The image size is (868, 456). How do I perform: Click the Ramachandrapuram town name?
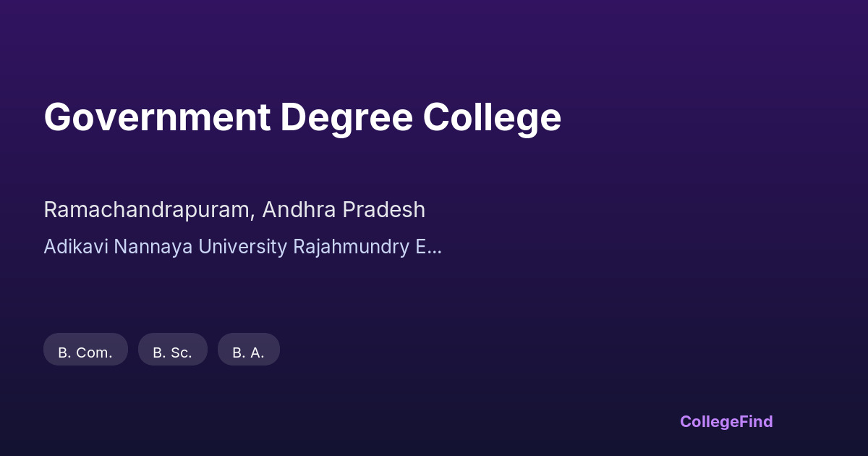click(148, 210)
